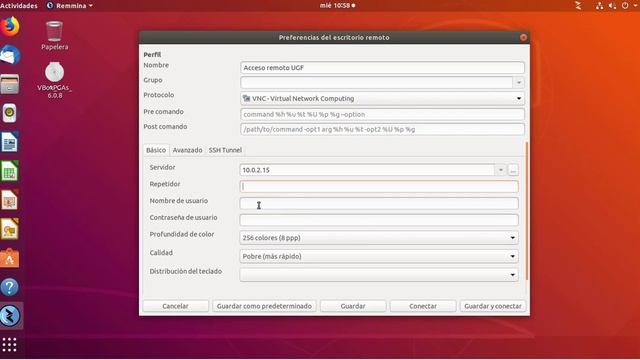Screen dimensions: 640x360
Task: Switch to the Avanzado tab
Action: [187, 150]
